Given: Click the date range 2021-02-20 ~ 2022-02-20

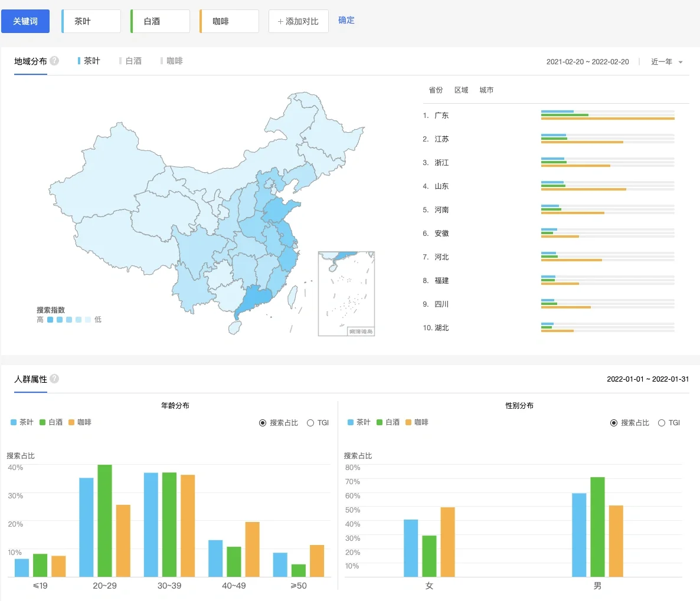Looking at the screenshot, I should coord(587,61).
